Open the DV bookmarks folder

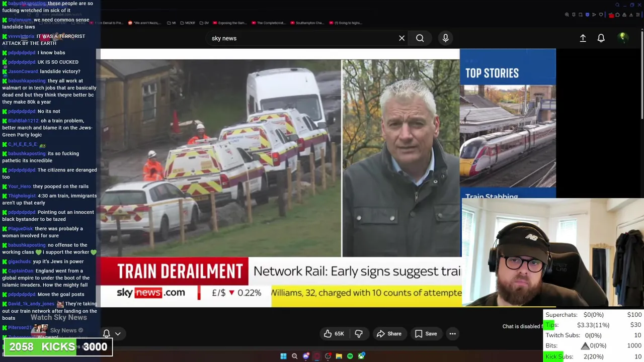[x=204, y=23]
